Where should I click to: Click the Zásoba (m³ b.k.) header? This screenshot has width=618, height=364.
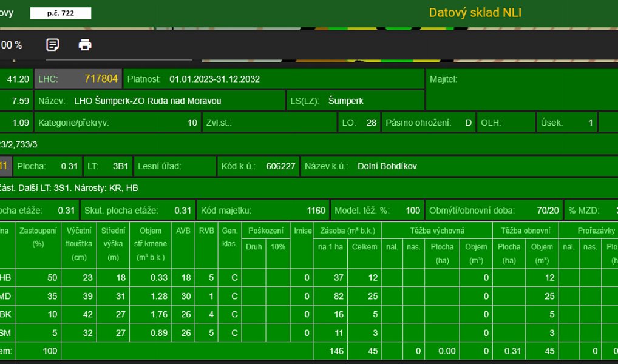click(347, 231)
